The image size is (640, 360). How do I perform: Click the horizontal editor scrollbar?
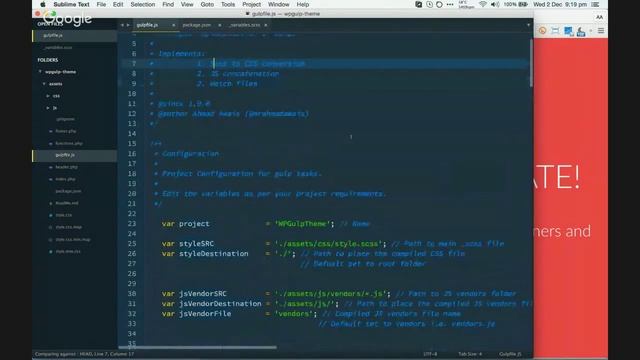click(x=197, y=347)
